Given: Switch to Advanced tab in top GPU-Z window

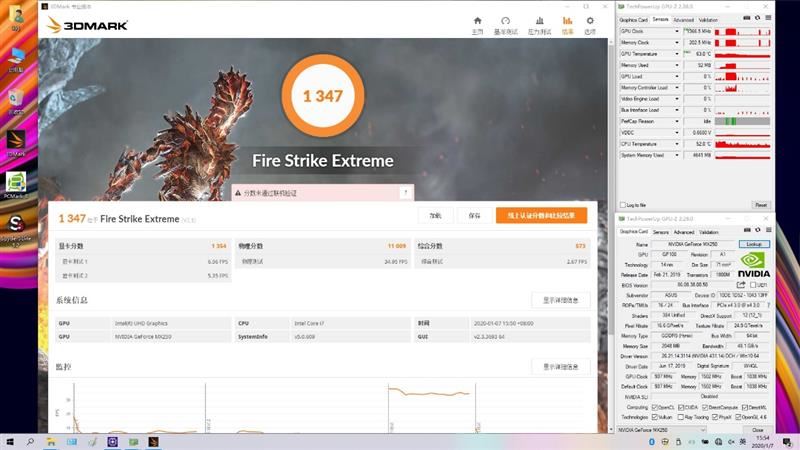Looking at the screenshot, I should (684, 20).
